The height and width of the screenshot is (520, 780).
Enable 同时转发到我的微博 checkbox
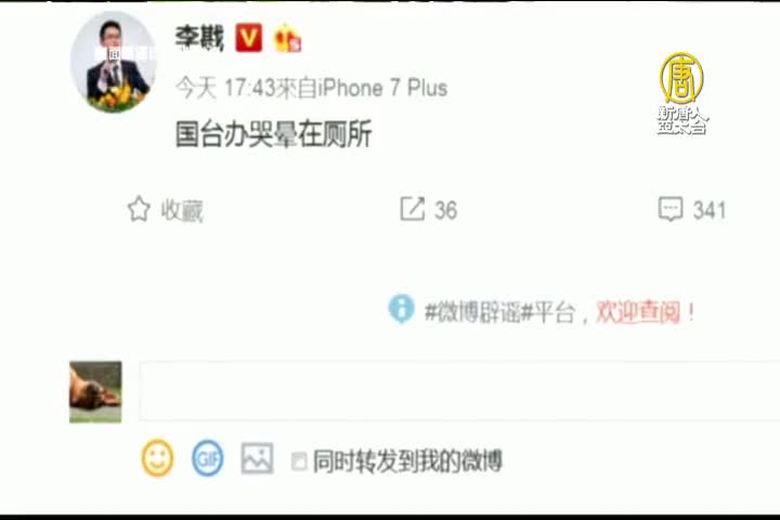coord(299,461)
